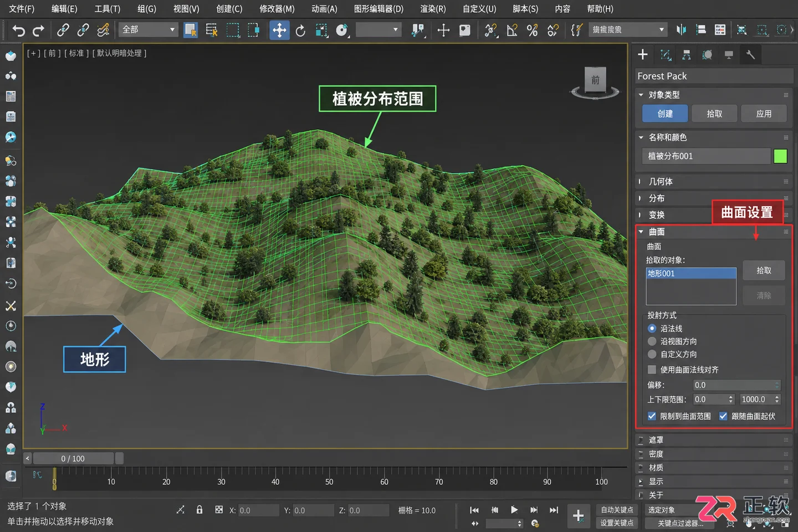Play the animation
Screen dimensions: 798x532
pyautogui.click(x=514, y=510)
